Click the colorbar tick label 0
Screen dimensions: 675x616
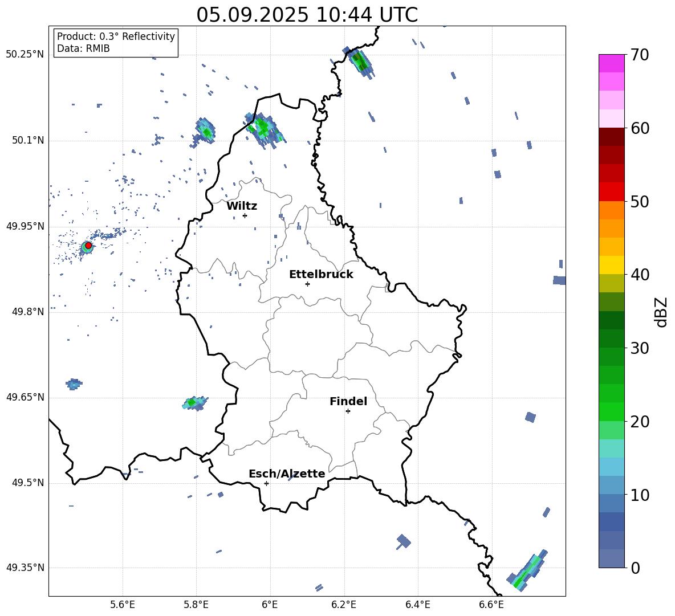point(635,568)
